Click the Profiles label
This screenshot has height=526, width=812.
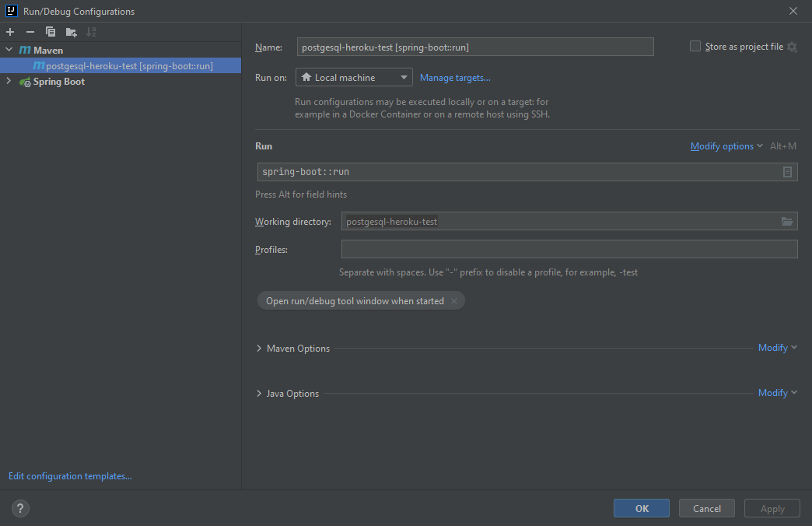click(x=271, y=250)
